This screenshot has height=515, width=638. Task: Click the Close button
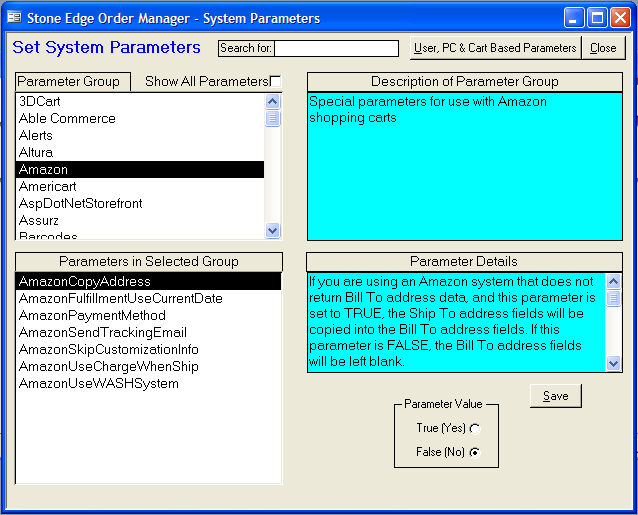coord(603,48)
